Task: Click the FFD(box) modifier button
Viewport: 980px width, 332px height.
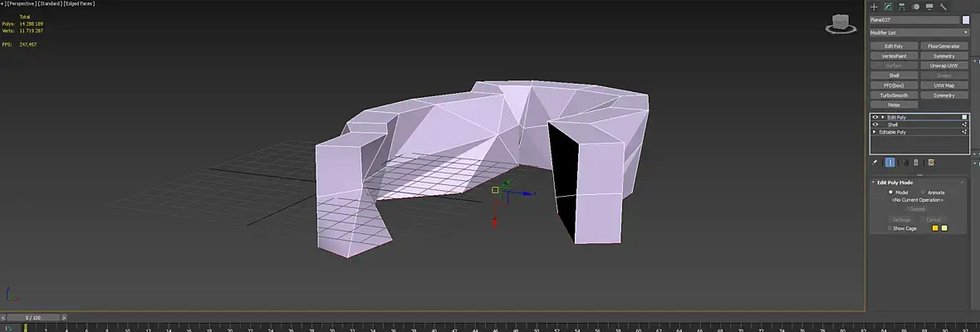Action: tap(894, 85)
